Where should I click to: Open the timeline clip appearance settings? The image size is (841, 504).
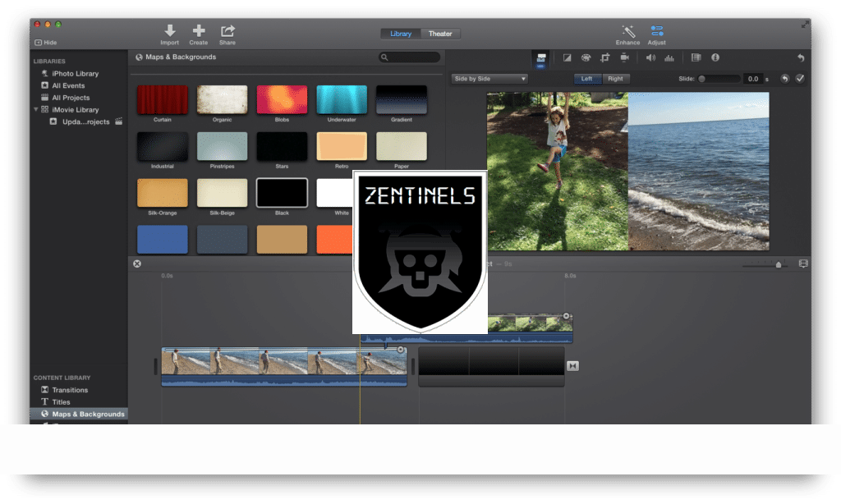tap(803, 263)
